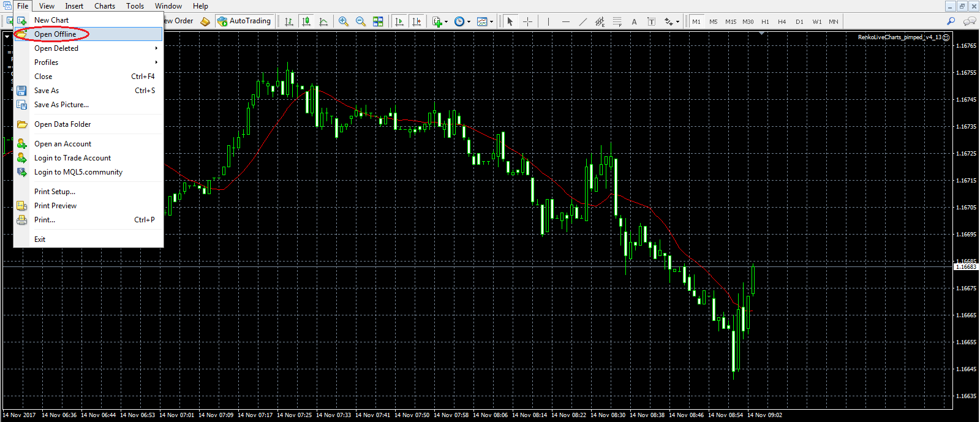Choose Save As Picture
This screenshot has height=422, width=980.
[x=88, y=105]
